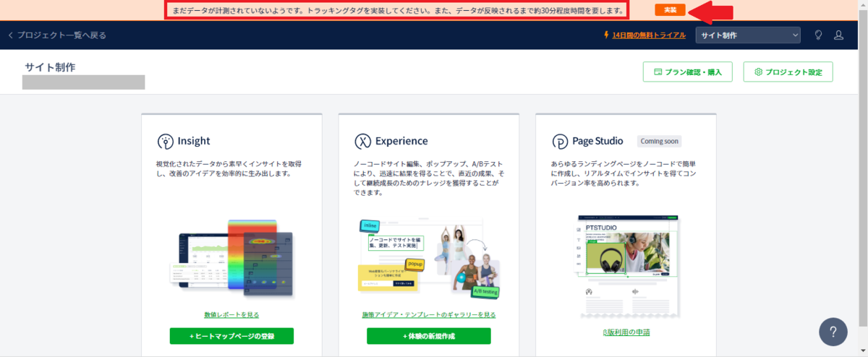Click the Coming soon badge
Image resolution: width=868 pixels, height=357 pixels.
pyautogui.click(x=659, y=141)
